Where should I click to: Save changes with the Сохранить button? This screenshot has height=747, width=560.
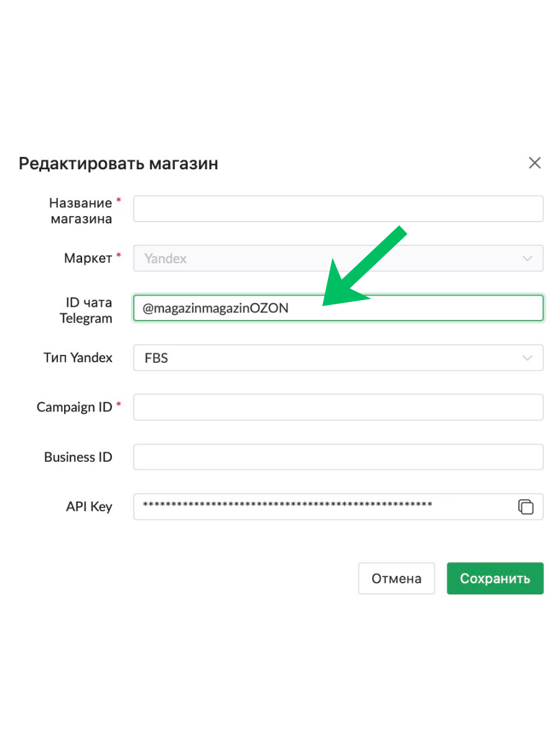click(x=495, y=578)
